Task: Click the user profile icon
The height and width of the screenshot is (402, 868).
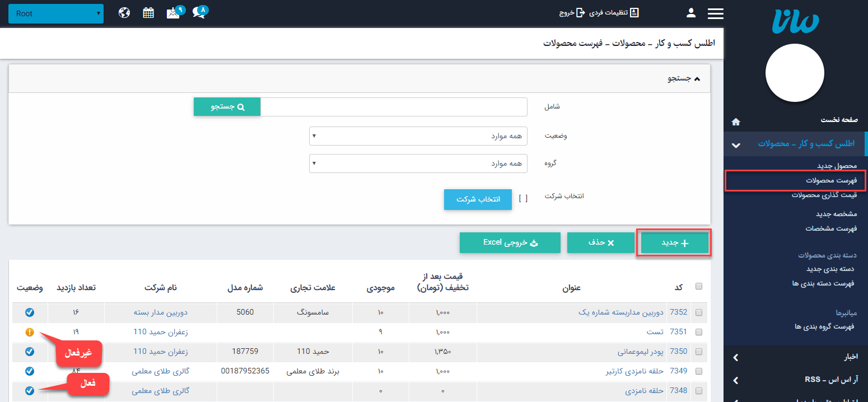Action: coord(690,12)
